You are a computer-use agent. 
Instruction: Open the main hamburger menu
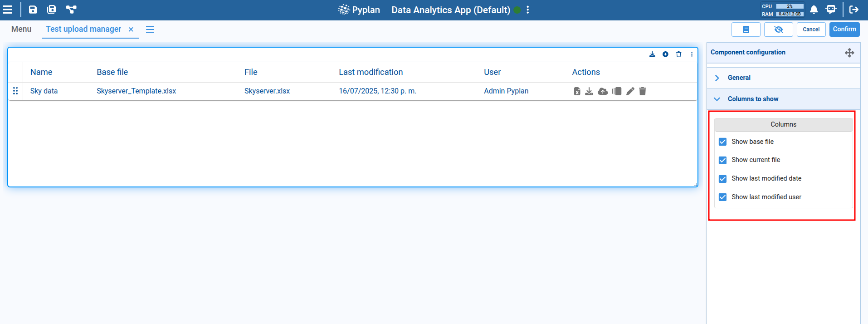tap(8, 10)
